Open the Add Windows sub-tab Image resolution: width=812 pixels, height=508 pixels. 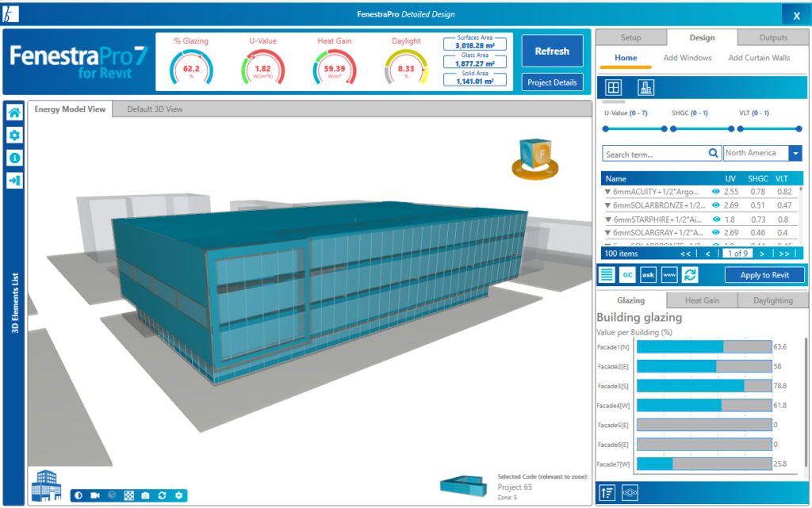pyautogui.click(x=688, y=58)
